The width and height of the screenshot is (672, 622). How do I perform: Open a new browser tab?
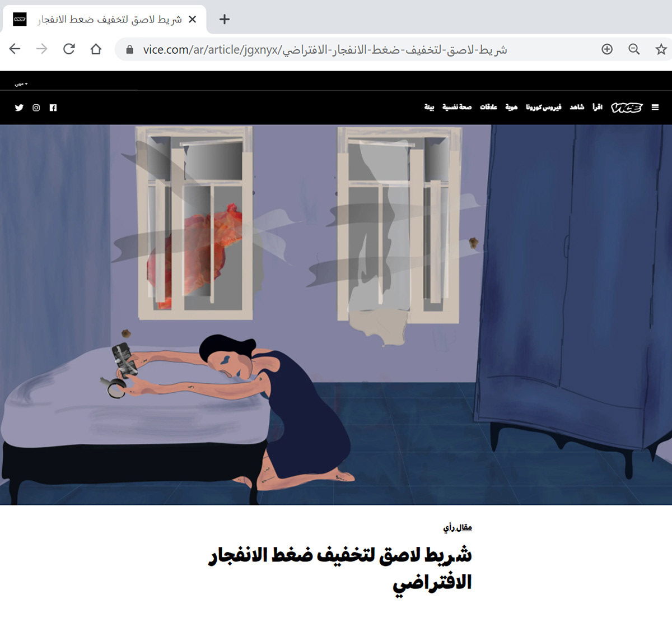[225, 19]
